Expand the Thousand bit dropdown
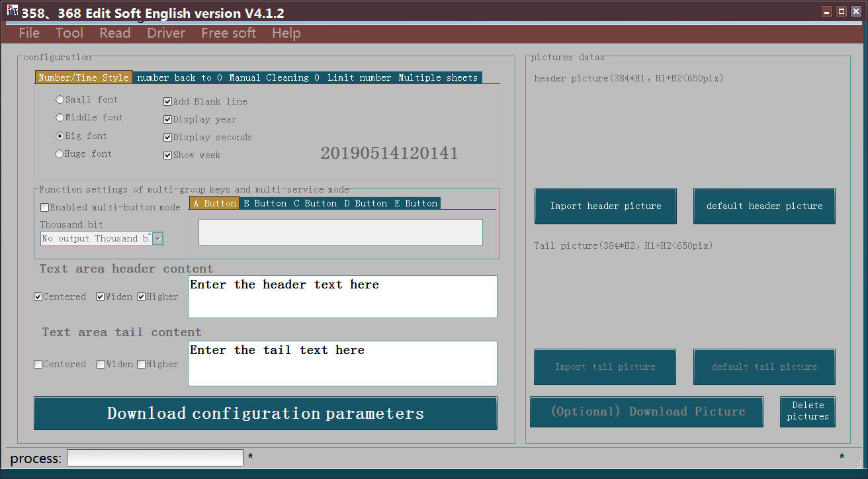This screenshot has width=868, height=479. coord(157,239)
